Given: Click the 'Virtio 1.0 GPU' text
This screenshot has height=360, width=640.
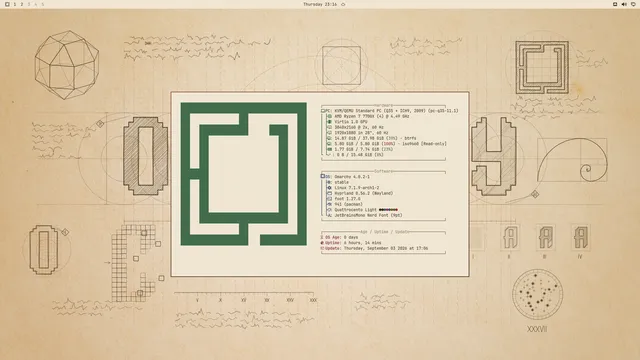Looking at the screenshot, I should (351, 122).
